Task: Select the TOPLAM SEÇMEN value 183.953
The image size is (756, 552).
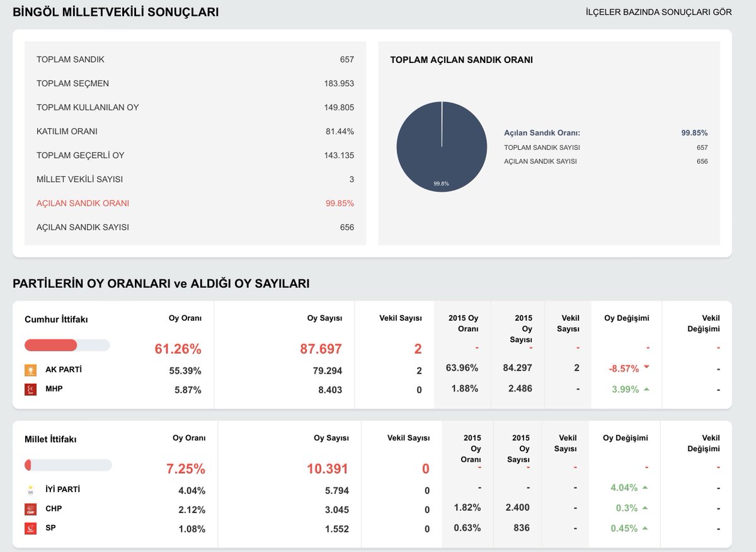Action: (339, 84)
